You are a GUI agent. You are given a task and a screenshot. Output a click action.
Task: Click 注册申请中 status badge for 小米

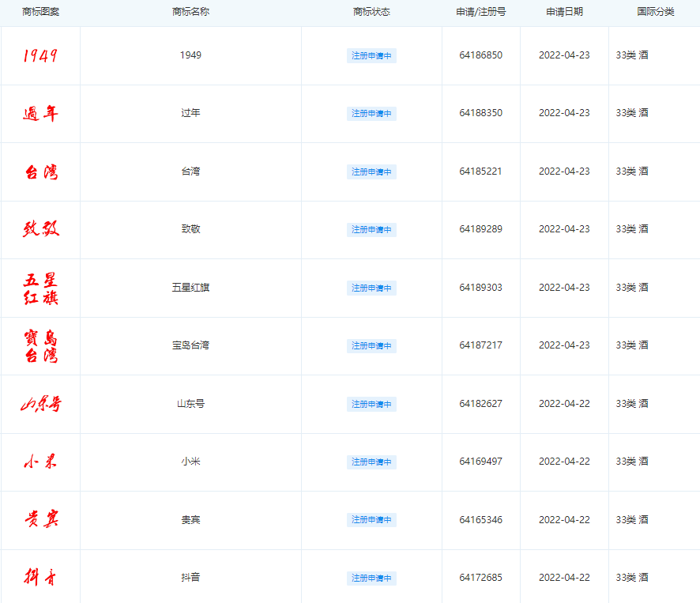coord(371,462)
